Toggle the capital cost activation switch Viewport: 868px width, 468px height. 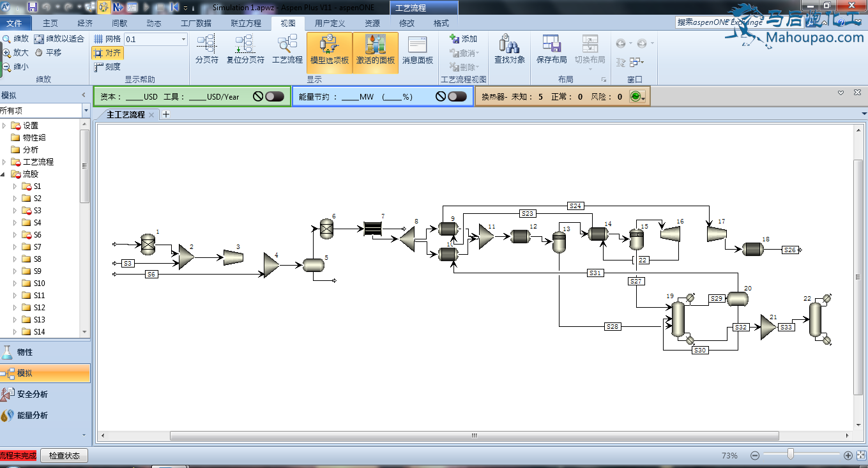[275, 96]
